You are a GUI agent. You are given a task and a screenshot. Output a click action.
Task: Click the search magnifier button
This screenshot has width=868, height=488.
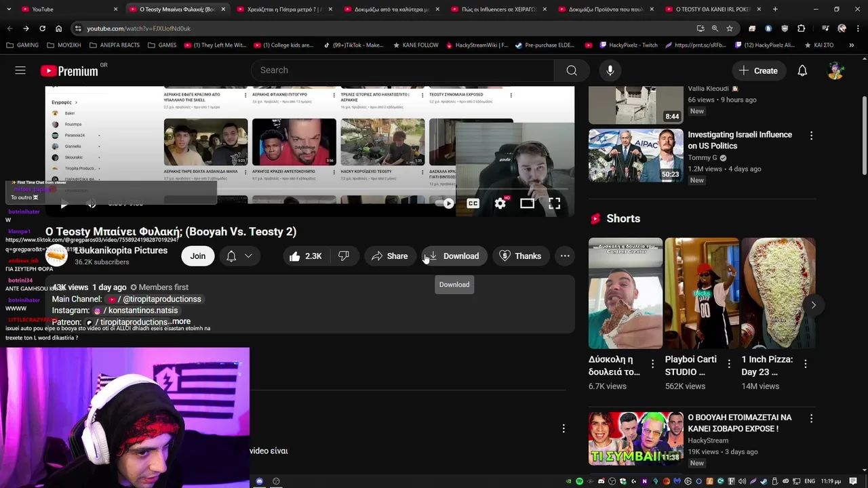tap(572, 70)
